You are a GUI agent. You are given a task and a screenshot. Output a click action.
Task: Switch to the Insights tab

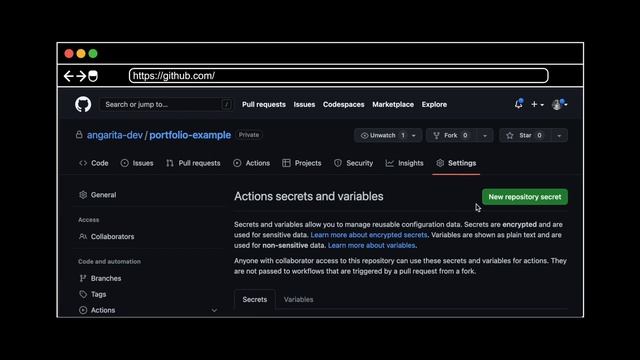coord(404,163)
